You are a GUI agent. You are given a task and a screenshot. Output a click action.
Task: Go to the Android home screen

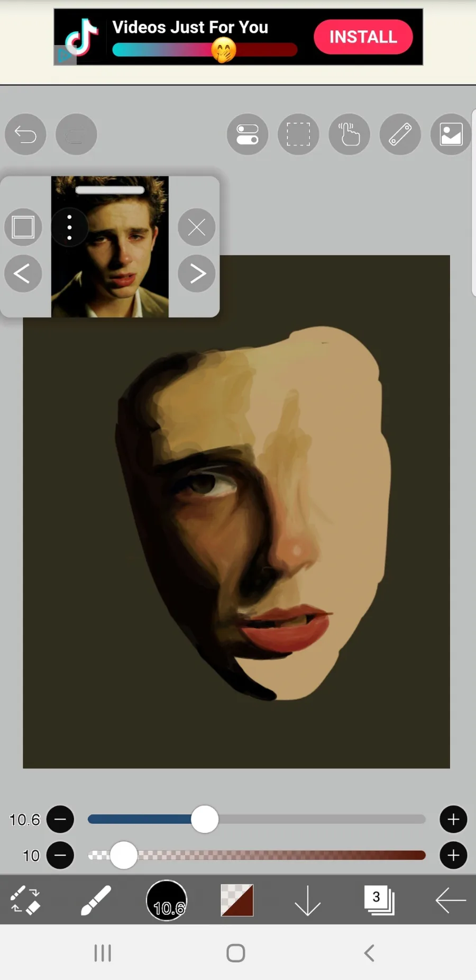point(236,954)
